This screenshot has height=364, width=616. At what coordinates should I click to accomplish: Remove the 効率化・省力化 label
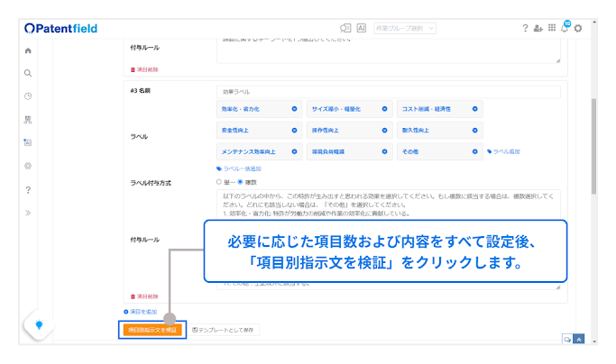click(295, 109)
